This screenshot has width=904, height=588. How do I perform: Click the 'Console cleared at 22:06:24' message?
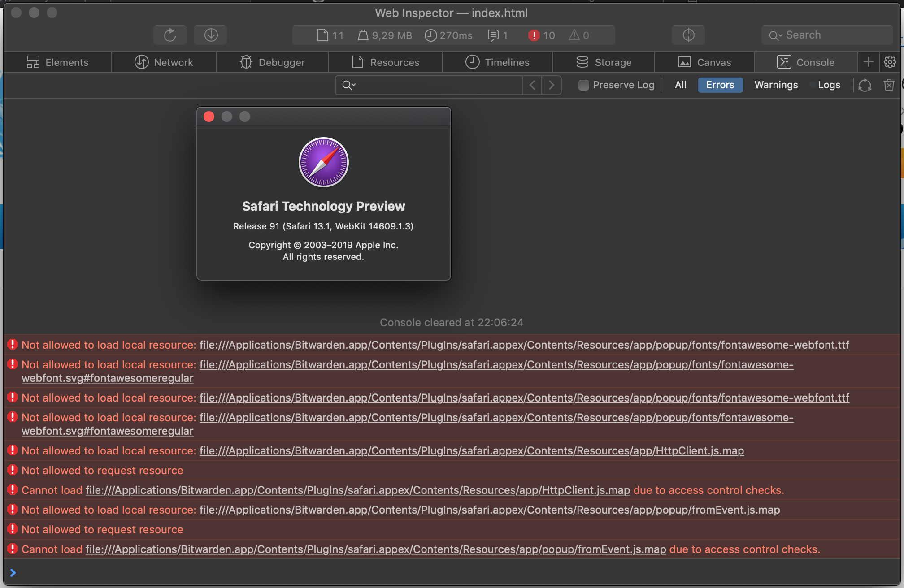coord(452,323)
